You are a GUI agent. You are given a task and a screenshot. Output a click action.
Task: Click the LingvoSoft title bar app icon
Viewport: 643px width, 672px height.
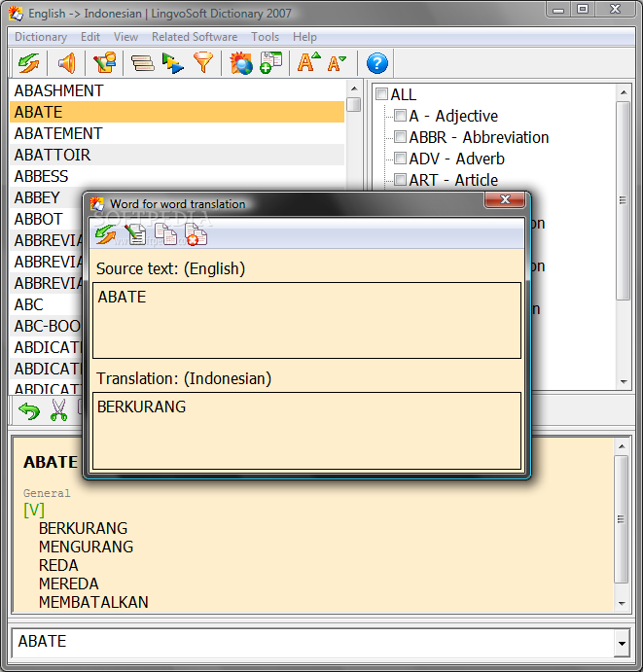click(x=16, y=14)
